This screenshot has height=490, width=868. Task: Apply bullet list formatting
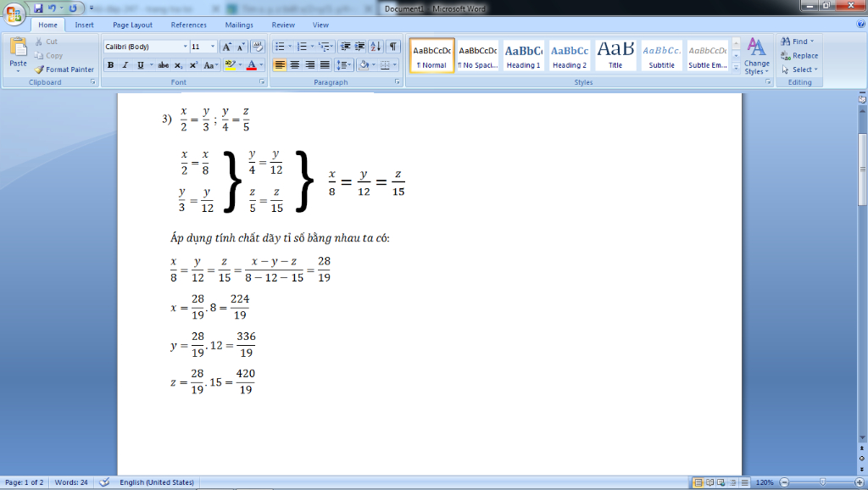[280, 47]
